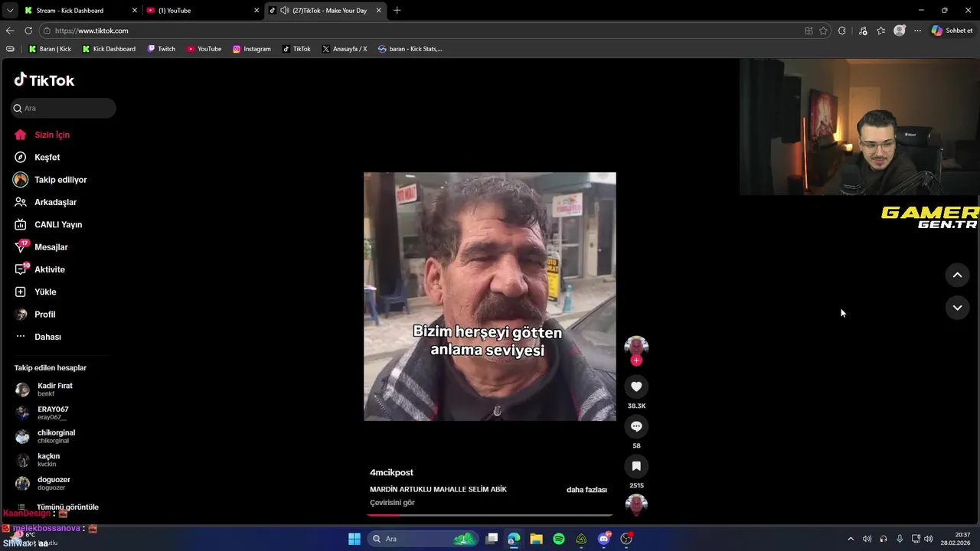Viewport: 980px width, 551px height.
Task: Seek on the video progress bar
Action: click(490, 515)
